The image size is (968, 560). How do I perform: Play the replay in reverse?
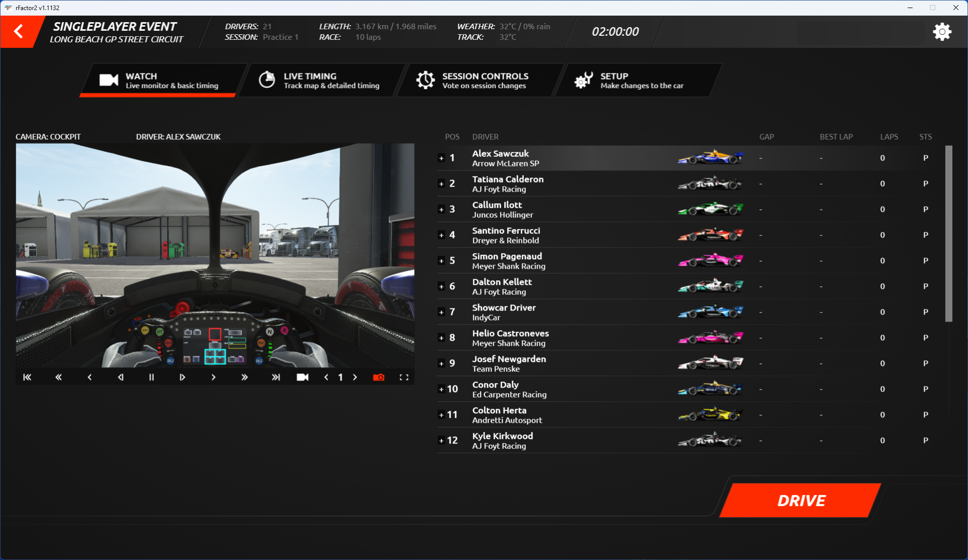[x=90, y=377]
